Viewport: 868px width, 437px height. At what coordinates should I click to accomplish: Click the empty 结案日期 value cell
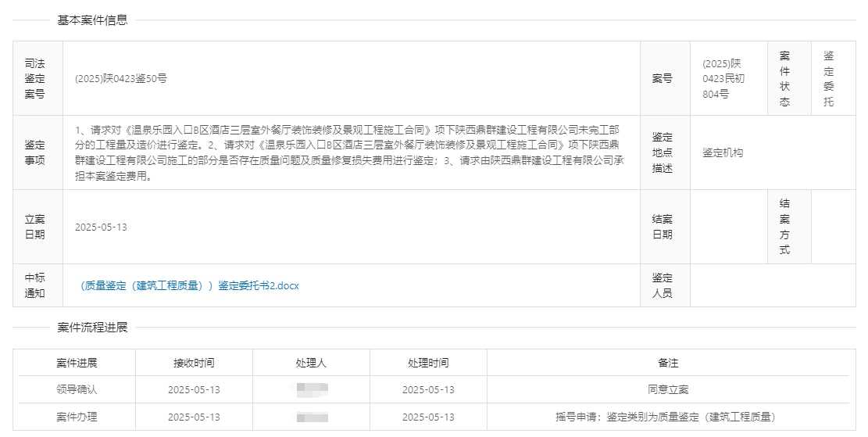coord(728,227)
